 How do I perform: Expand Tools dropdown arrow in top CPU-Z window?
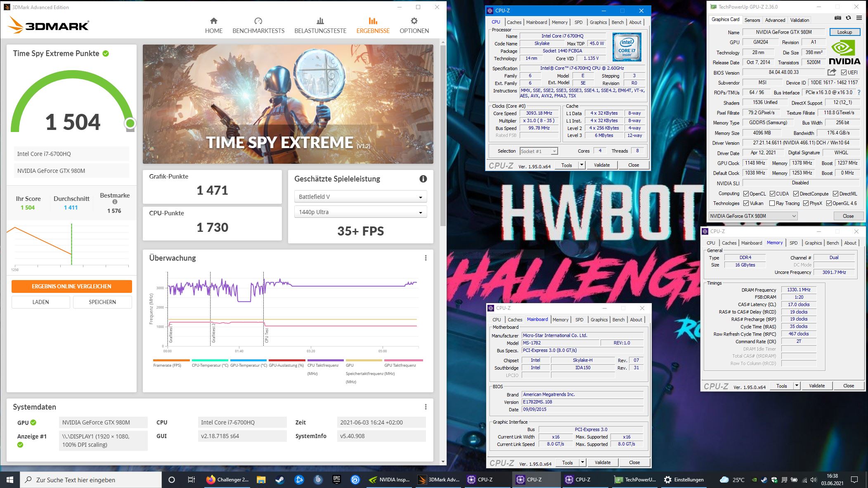(582, 165)
